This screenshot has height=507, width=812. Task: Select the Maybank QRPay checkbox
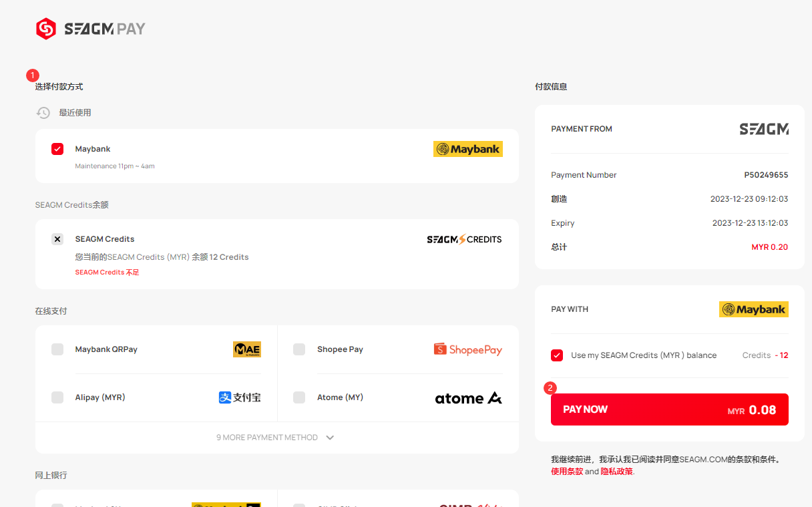point(57,349)
